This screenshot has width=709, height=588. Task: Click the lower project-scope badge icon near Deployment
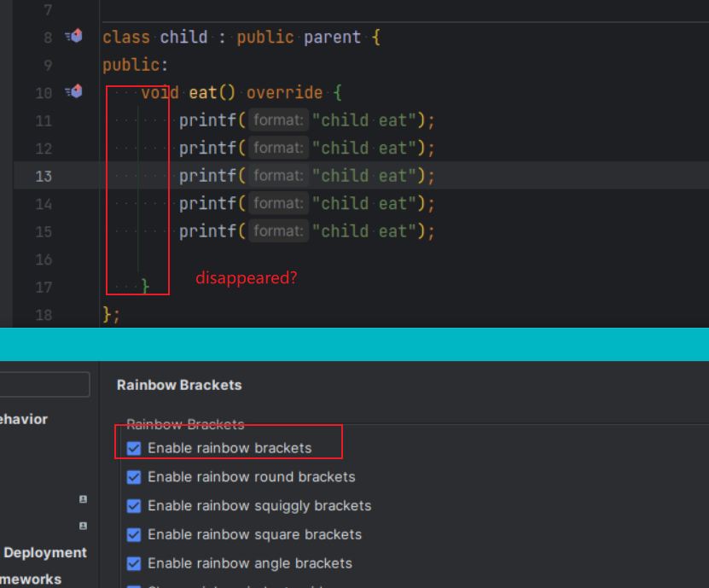82,527
